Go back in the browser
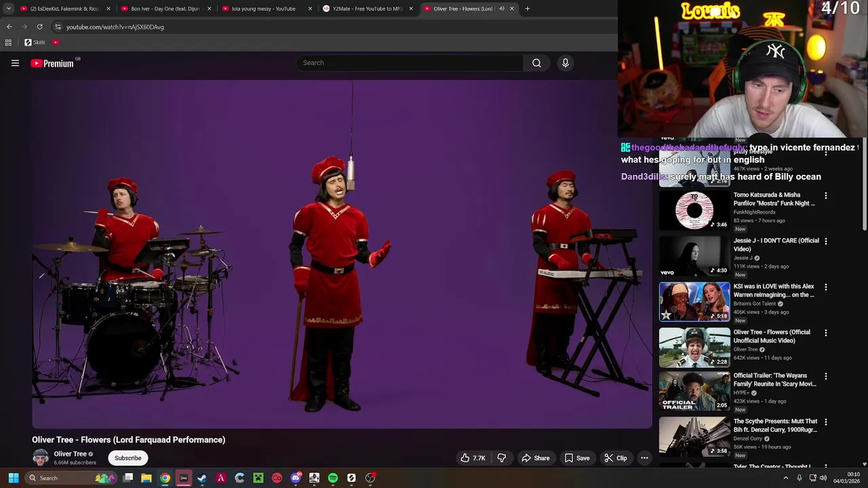This screenshot has height=488, width=868. click(9, 27)
